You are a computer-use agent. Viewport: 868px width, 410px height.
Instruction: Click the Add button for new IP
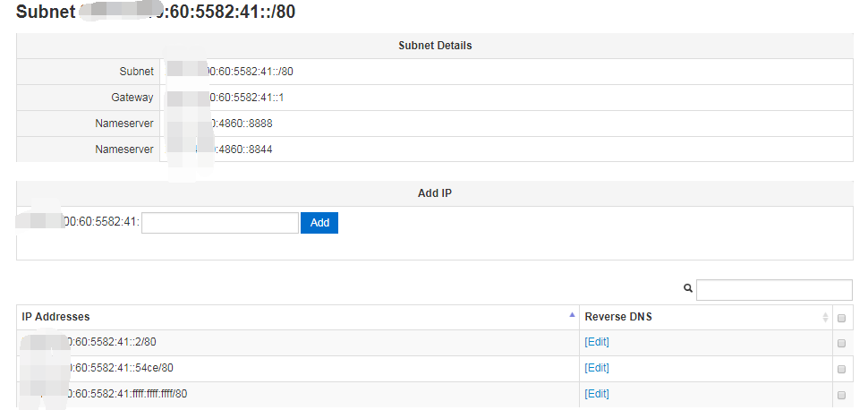click(319, 222)
